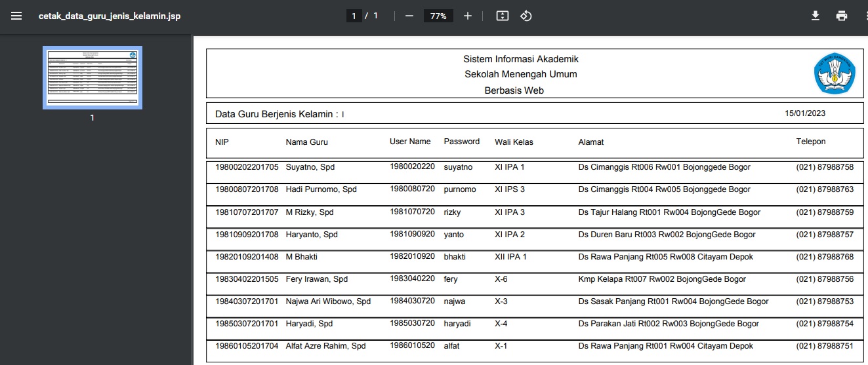Viewport: 868px width, 365px height.
Task: Click the page number input field
Action: point(354,16)
